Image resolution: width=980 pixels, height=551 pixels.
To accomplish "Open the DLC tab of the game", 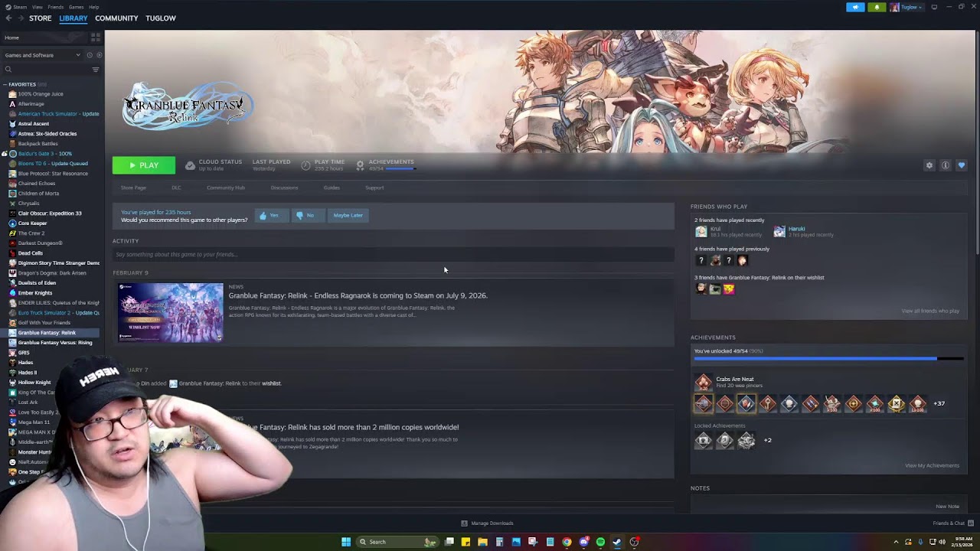I will click(x=176, y=187).
